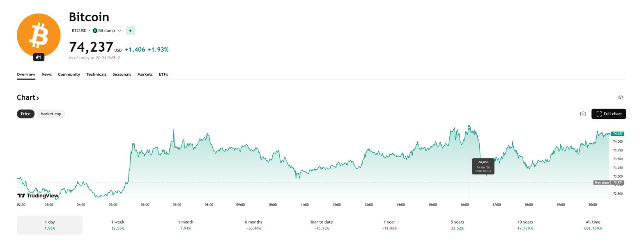Expand the Chart section heading arrow
Image resolution: width=644 pixels, height=240 pixels.
click(x=37, y=98)
